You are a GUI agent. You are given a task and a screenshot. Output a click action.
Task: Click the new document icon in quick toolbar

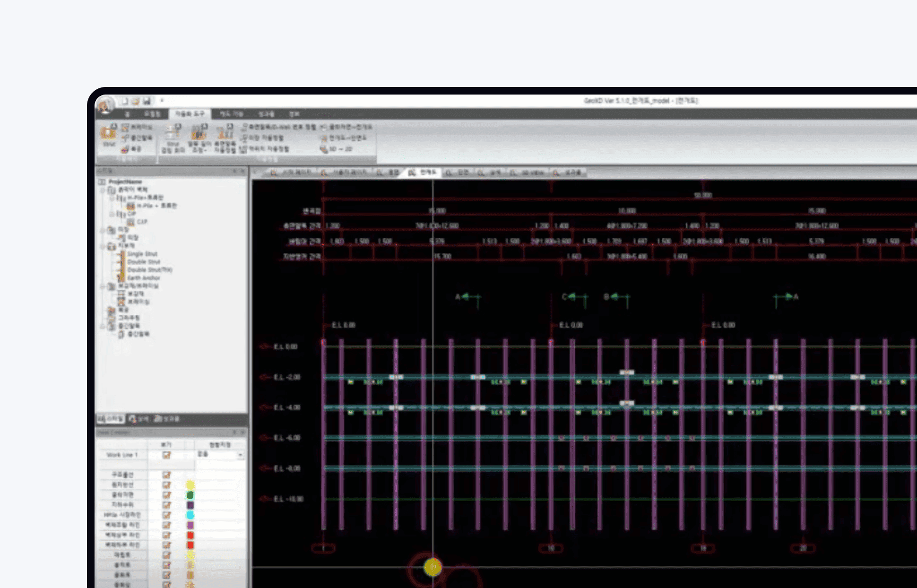tap(124, 101)
